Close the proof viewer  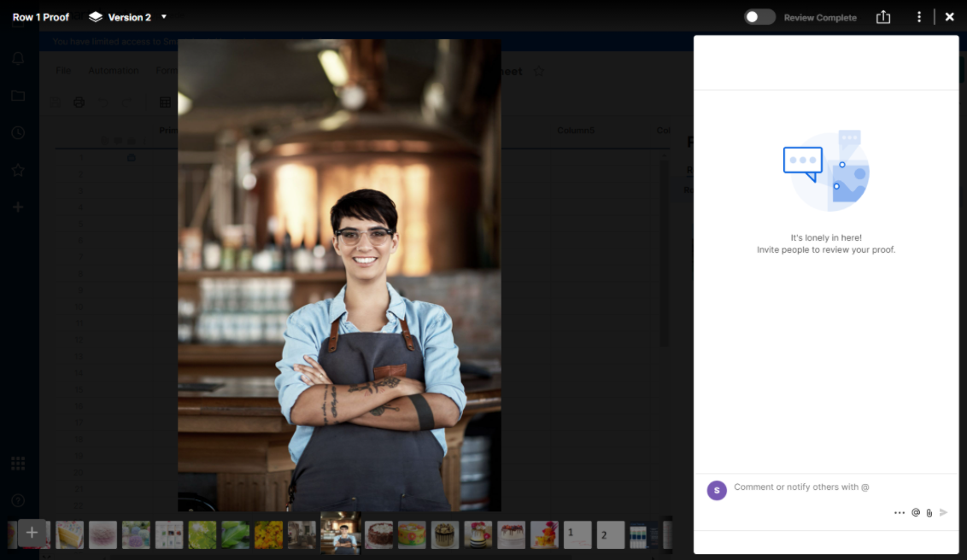point(949,17)
